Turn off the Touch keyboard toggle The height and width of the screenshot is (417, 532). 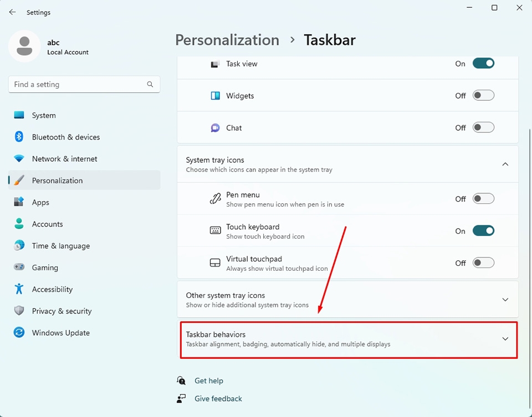point(483,230)
